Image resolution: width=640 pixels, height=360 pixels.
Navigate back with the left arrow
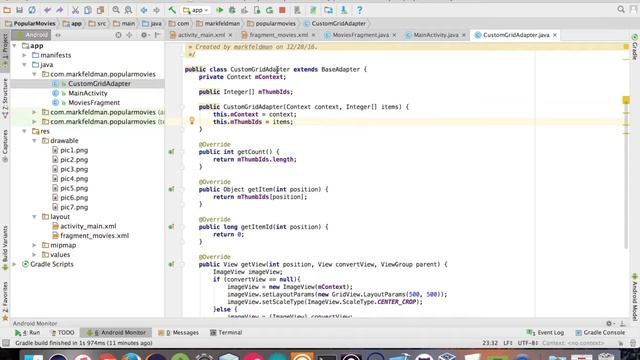click(144, 10)
